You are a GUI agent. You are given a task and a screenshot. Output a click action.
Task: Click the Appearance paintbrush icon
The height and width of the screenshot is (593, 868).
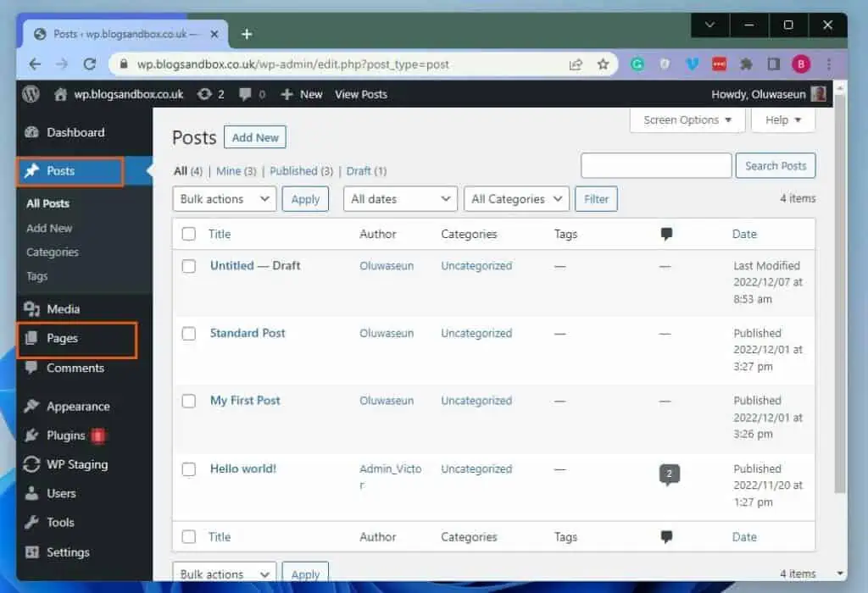(x=34, y=406)
